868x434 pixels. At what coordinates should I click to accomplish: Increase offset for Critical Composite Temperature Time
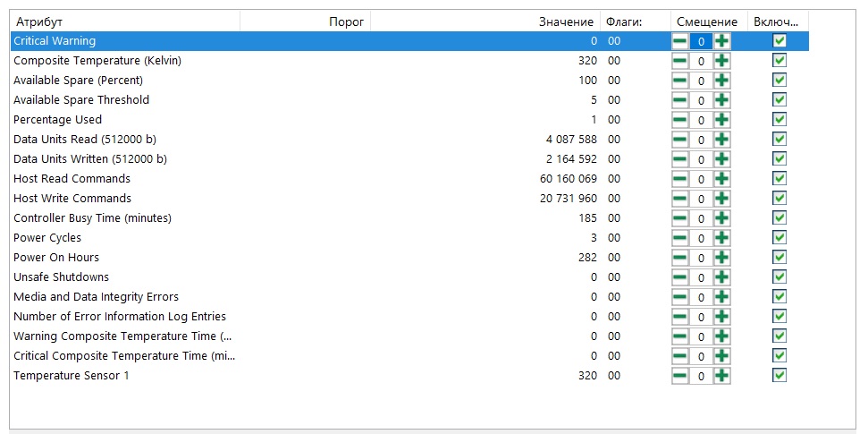pyautogui.click(x=721, y=356)
